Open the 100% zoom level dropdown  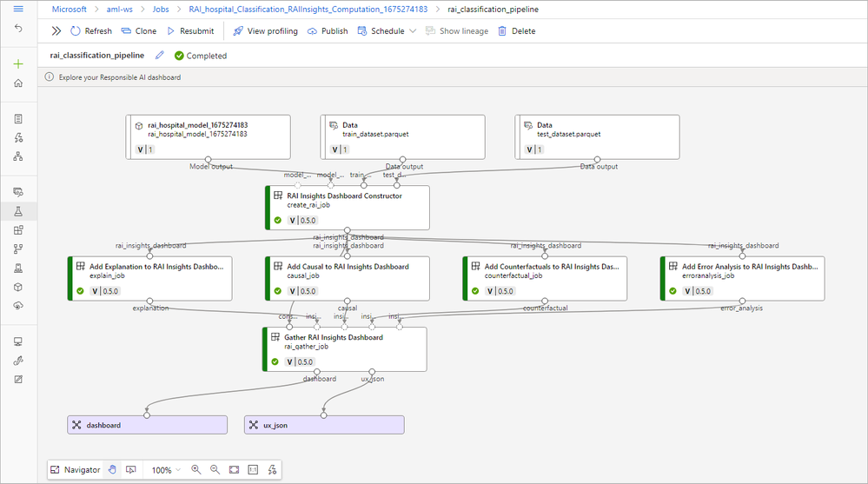(x=166, y=470)
